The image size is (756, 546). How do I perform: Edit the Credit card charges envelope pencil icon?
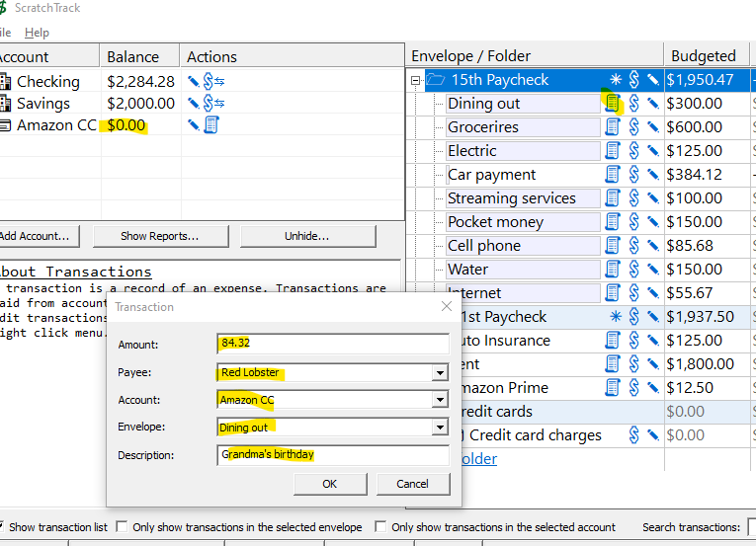pos(653,435)
